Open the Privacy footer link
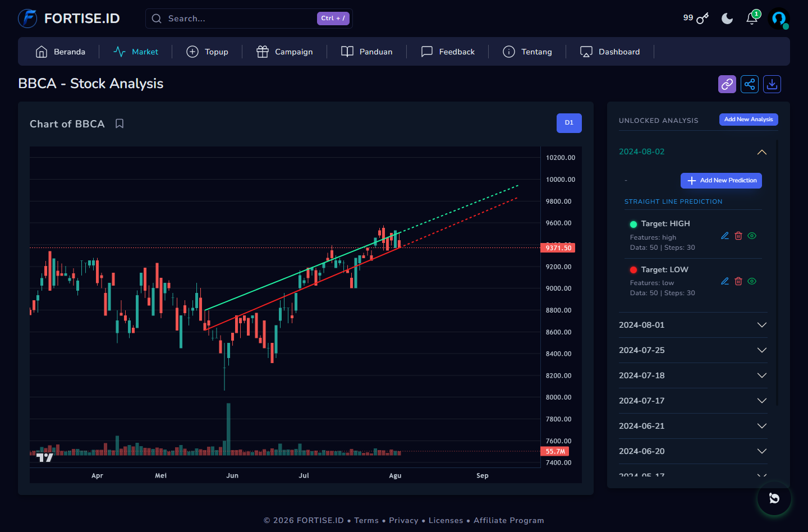 tap(403, 520)
